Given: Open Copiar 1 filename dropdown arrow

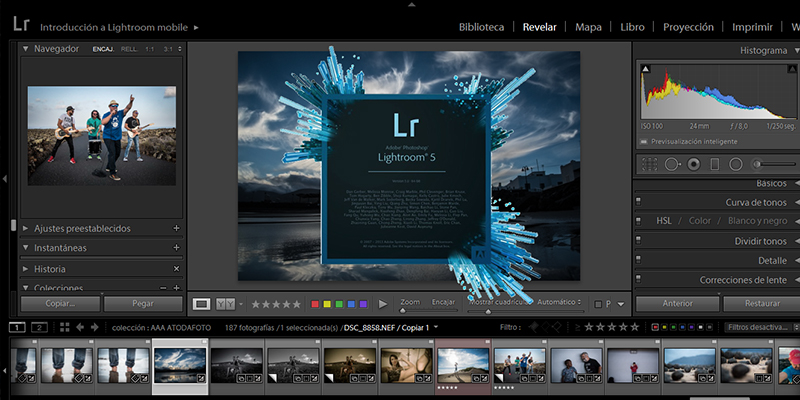Looking at the screenshot, I should (x=436, y=327).
